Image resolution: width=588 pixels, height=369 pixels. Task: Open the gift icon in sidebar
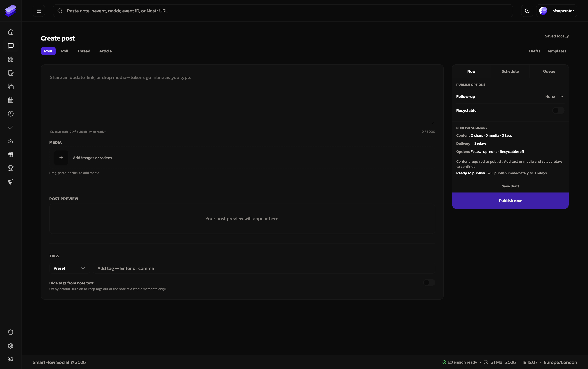click(11, 155)
